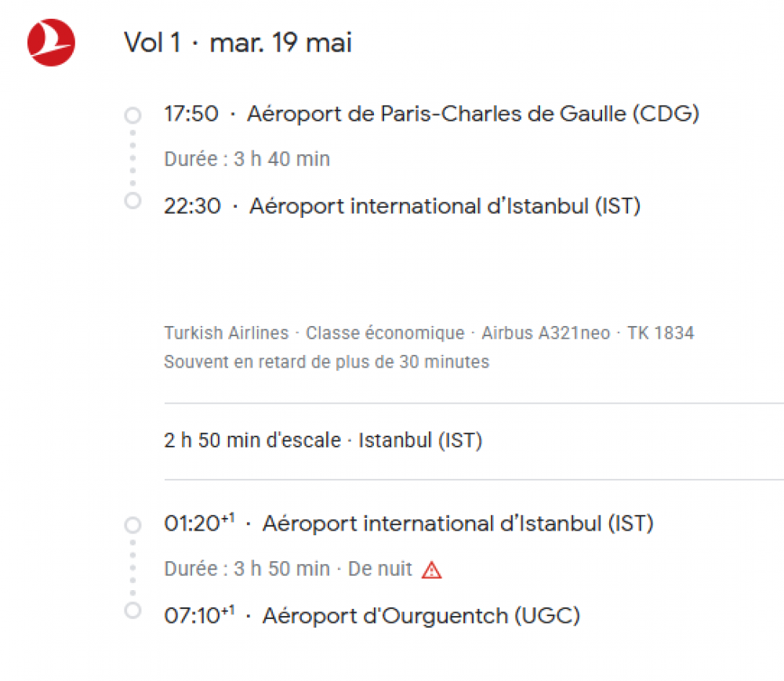
Task: Open Aéroport d'Ourguentch (UGC)
Action: [421, 616]
